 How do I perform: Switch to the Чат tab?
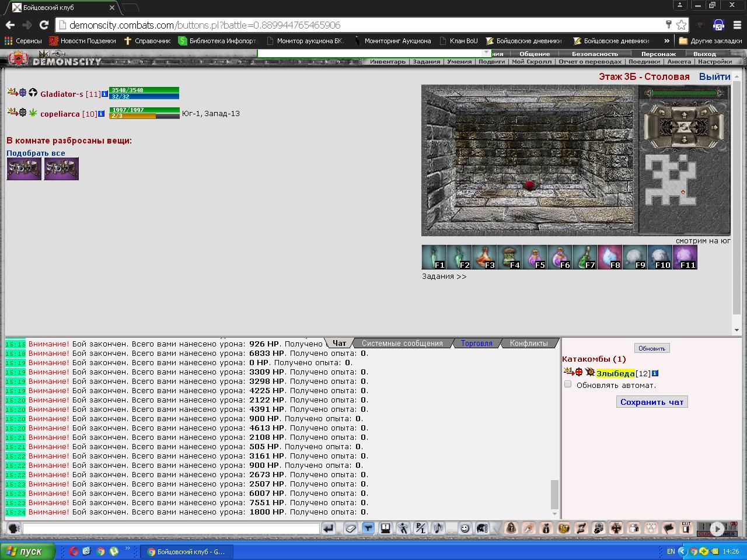[339, 343]
